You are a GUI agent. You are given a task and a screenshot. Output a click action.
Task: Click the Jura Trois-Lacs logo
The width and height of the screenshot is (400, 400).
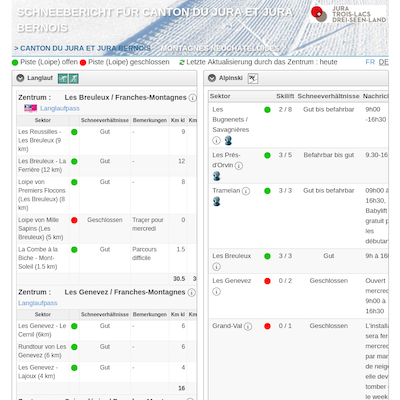tap(348, 14)
